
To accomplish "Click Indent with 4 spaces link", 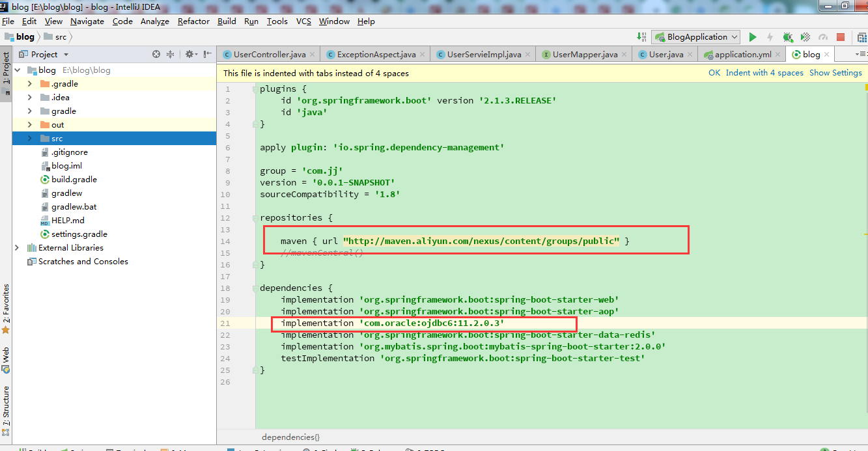I will [764, 73].
